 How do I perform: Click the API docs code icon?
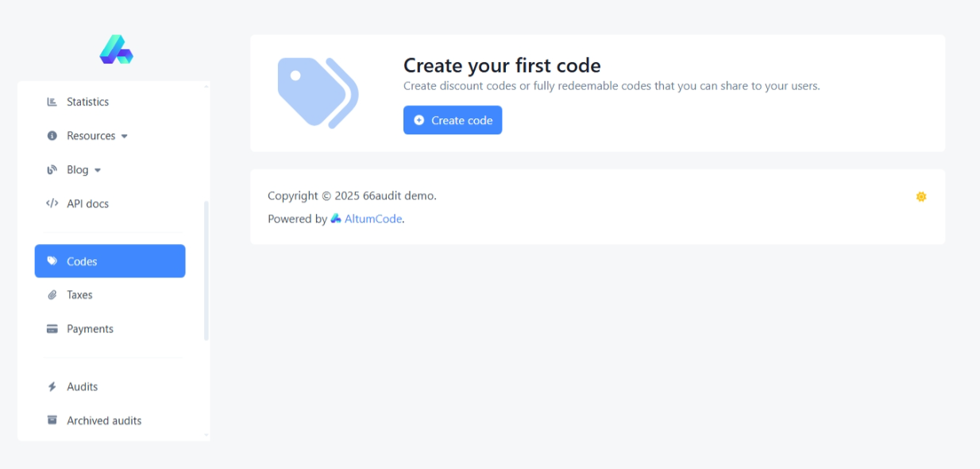click(52, 203)
